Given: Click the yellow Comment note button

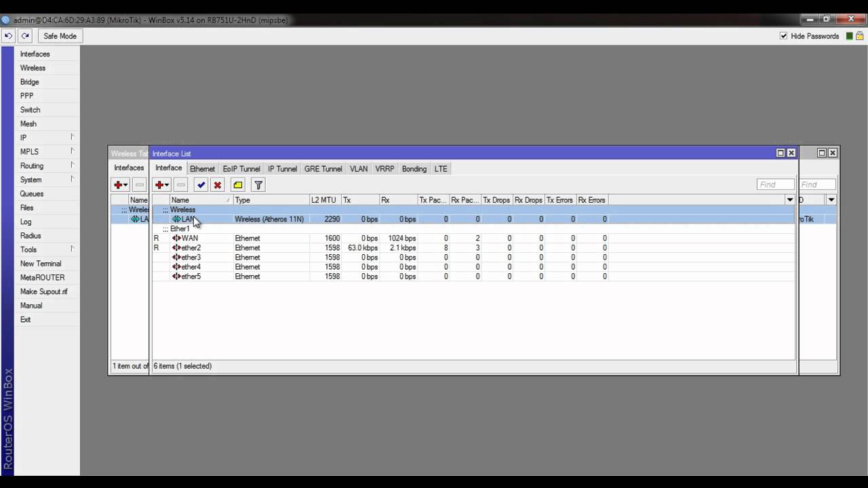Looking at the screenshot, I should click(237, 185).
